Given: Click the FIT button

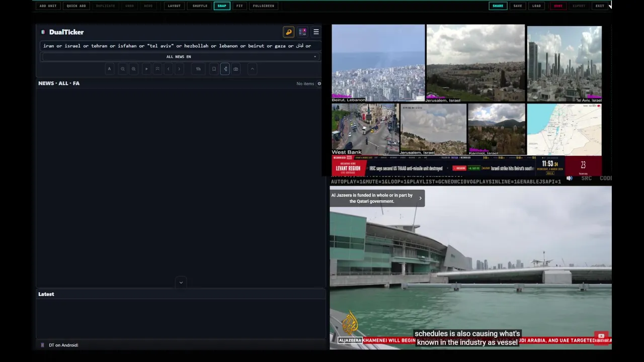Looking at the screenshot, I should tap(239, 6).
